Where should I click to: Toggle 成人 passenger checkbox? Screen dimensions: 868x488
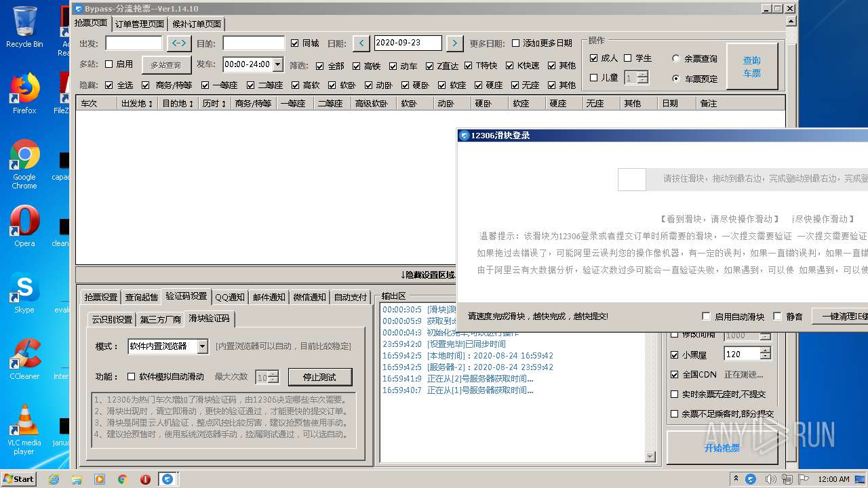594,58
